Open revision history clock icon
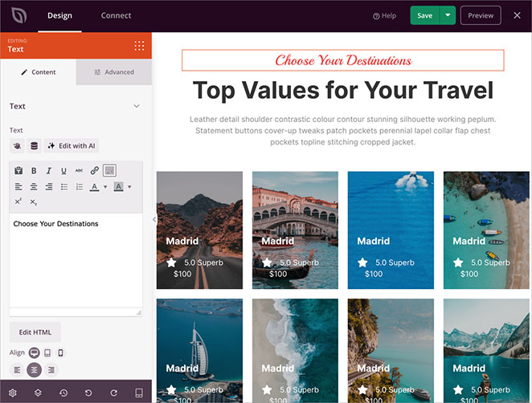The height and width of the screenshot is (403, 532). (63, 393)
